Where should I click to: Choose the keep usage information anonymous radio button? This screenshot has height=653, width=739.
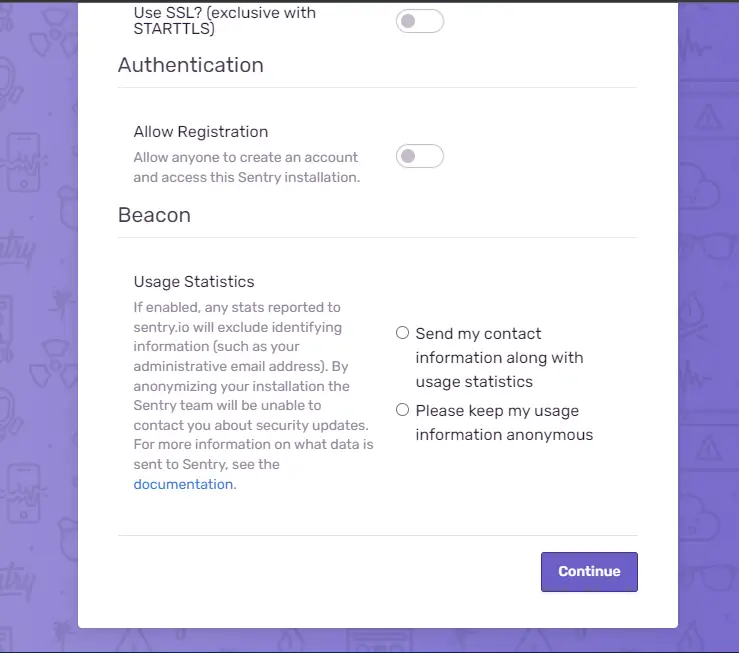(402, 410)
